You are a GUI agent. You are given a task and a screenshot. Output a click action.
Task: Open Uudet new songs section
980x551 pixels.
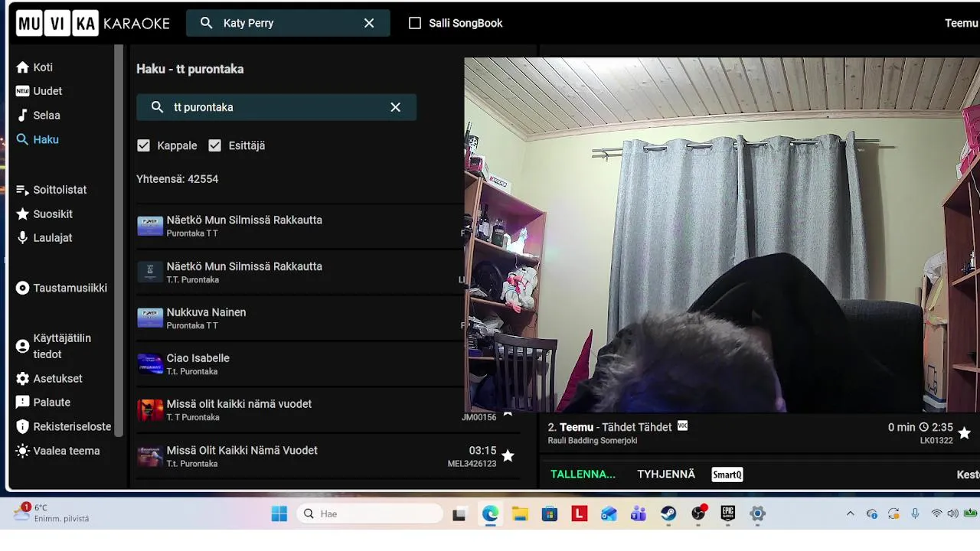click(x=39, y=91)
